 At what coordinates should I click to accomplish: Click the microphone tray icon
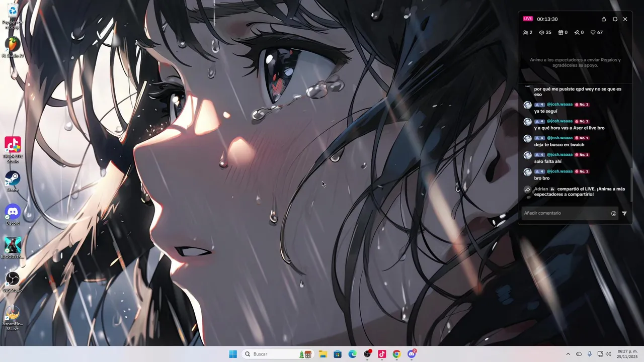click(x=590, y=354)
